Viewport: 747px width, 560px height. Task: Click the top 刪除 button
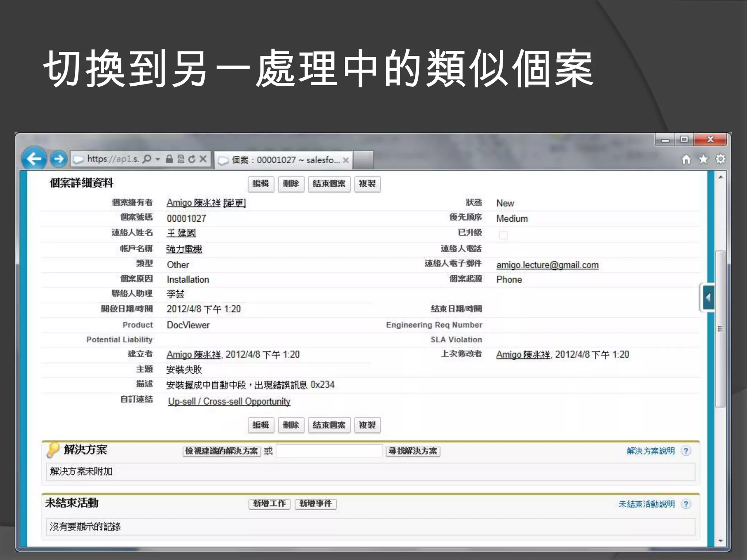[x=291, y=184]
